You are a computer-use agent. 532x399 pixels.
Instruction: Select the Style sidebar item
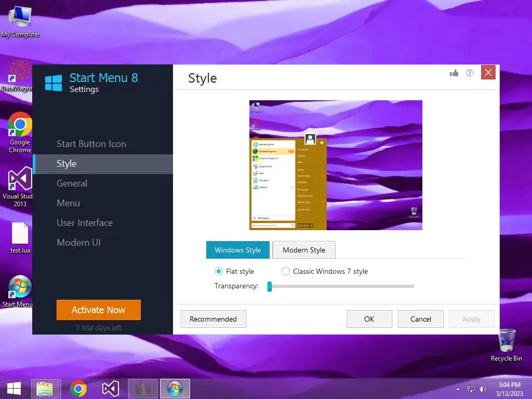(x=103, y=164)
